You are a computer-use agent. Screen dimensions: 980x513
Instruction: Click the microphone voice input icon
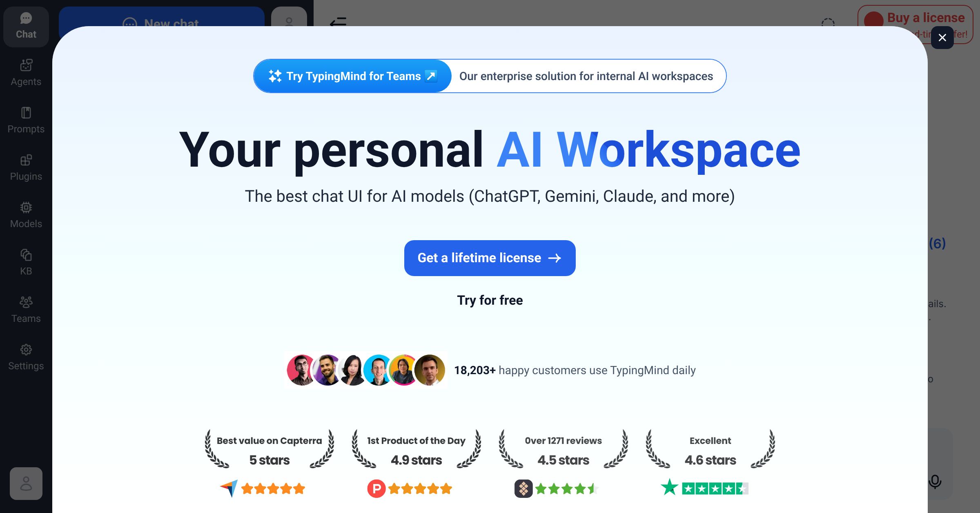click(935, 482)
